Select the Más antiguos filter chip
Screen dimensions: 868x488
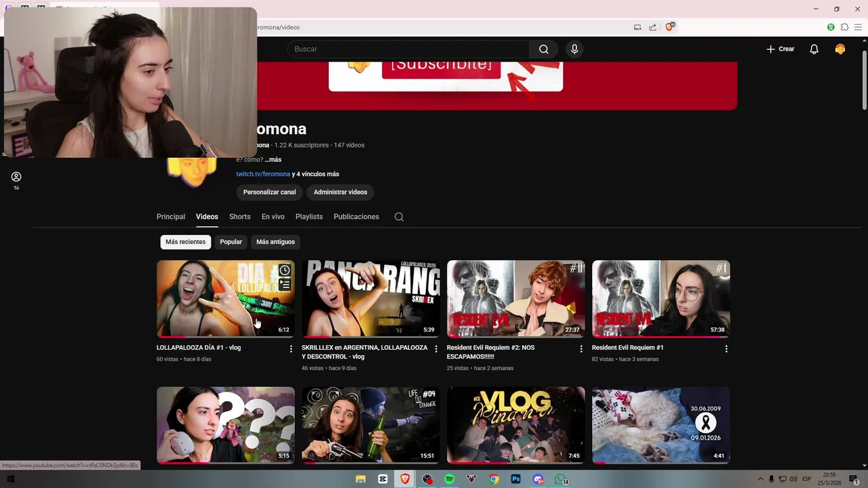(275, 242)
